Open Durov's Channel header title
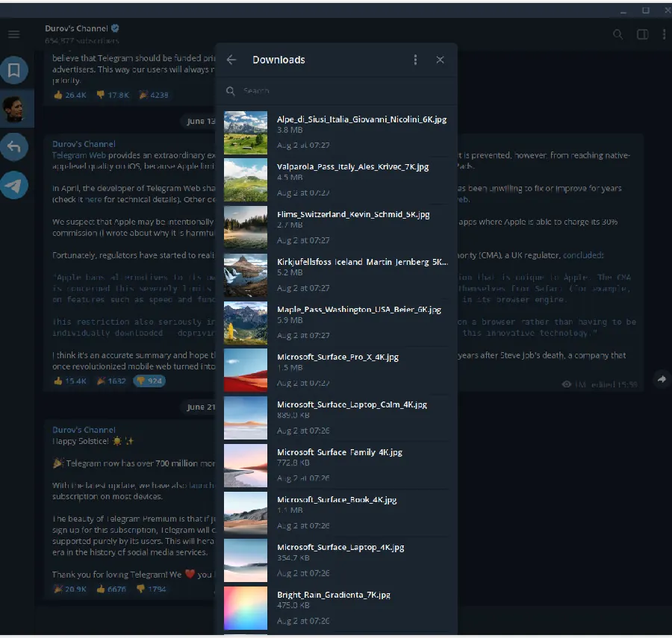 pyautogui.click(x=76, y=28)
